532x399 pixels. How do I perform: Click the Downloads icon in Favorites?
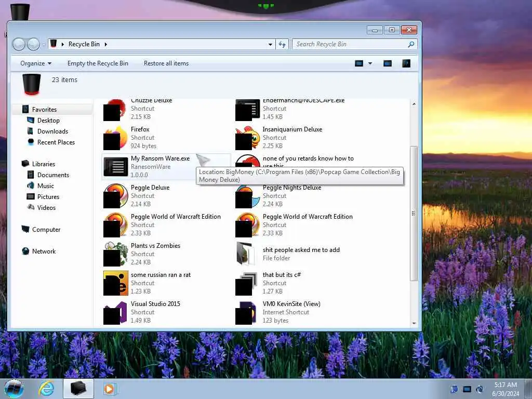point(30,131)
